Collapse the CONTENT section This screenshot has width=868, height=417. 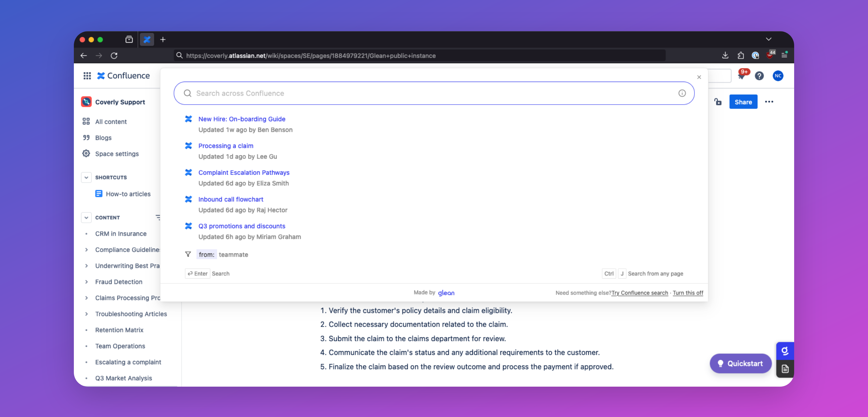pyautogui.click(x=86, y=217)
